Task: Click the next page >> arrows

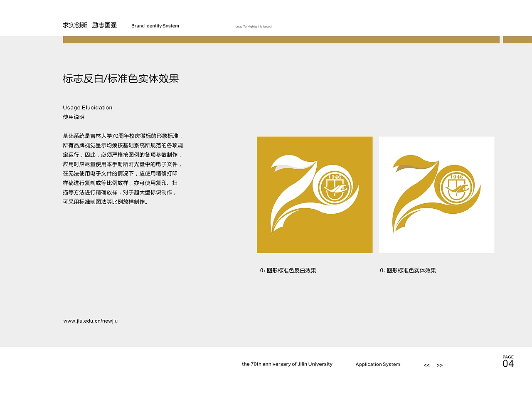Action: (x=440, y=365)
